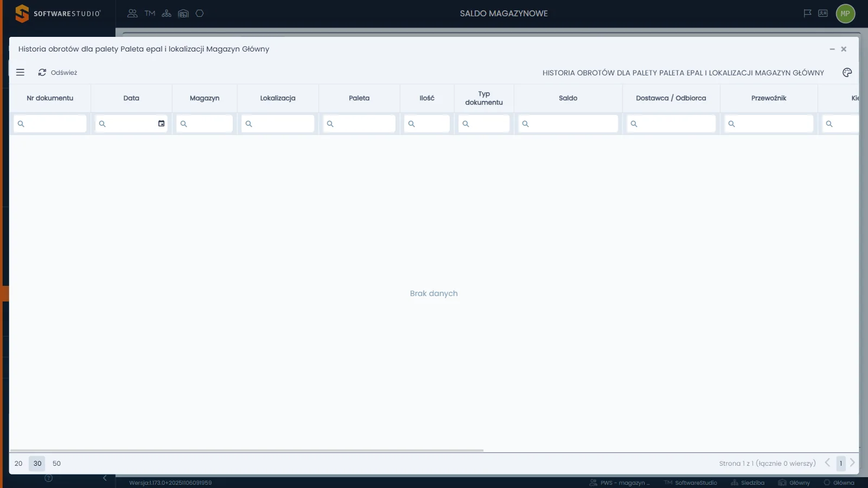Sort by the Nr dokumentu column header
This screenshot has width=868, height=488.
tap(50, 98)
